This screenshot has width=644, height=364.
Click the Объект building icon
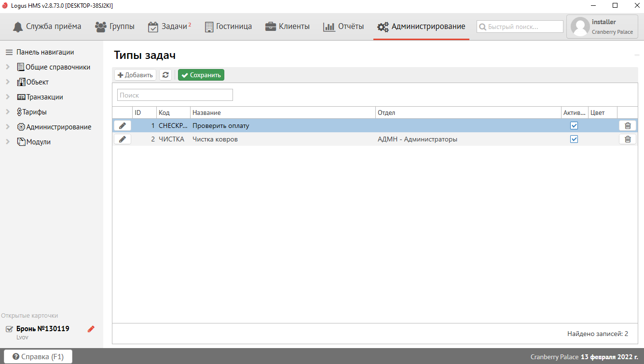coord(21,82)
